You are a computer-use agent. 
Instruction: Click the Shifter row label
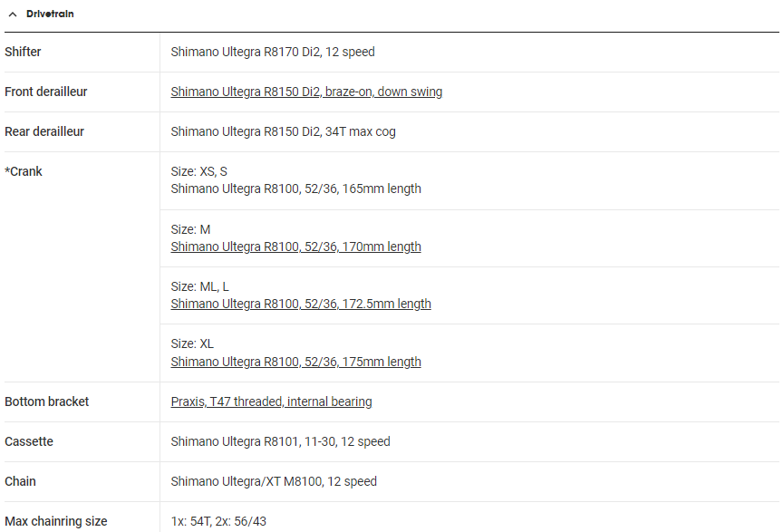(23, 52)
